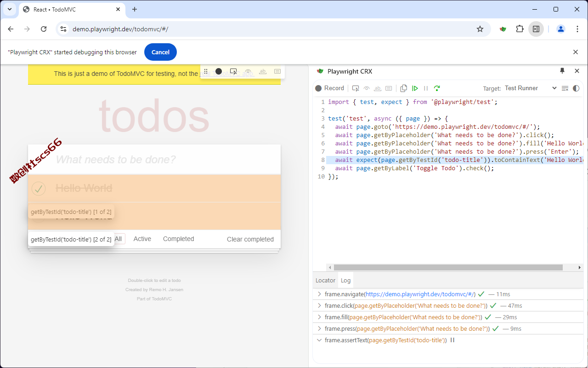Image resolution: width=588 pixels, height=368 pixels.
Task: Click the browser Back arrow
Action: click(11, 29)
